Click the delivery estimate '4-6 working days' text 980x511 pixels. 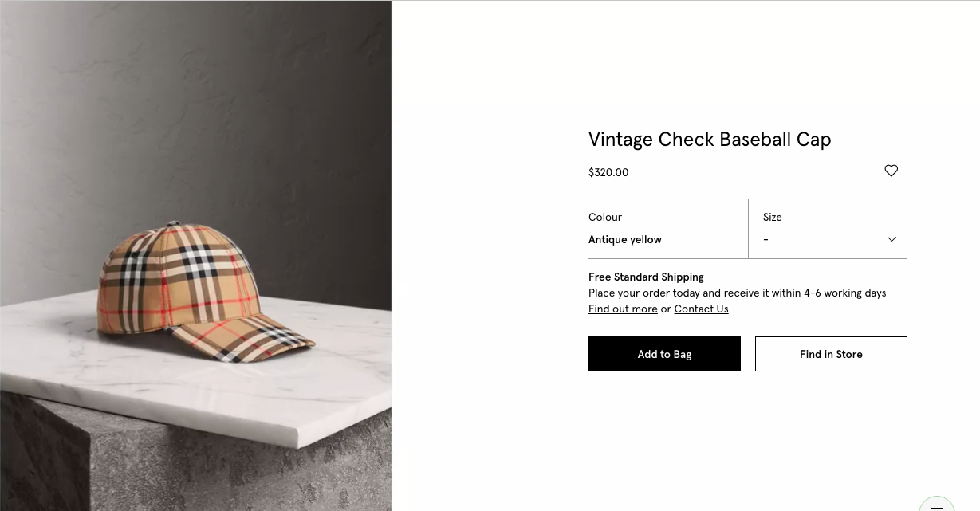[847, 293]
